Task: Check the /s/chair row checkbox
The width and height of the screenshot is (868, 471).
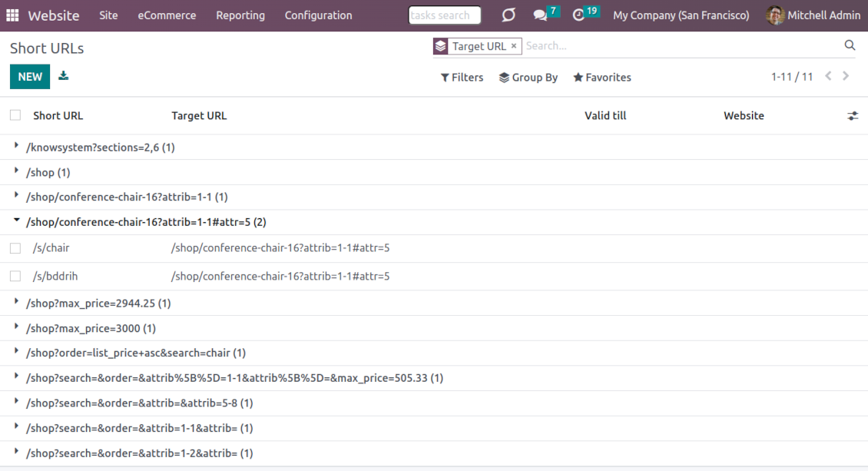Action: [x=15, y=248]
